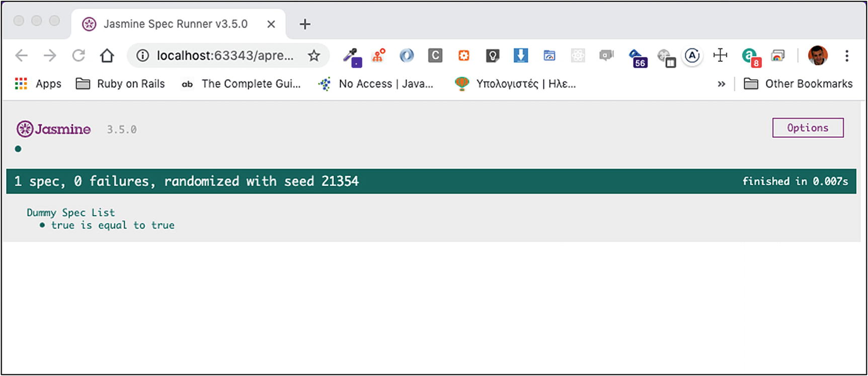Open the crosshair ruler extension

721,55
